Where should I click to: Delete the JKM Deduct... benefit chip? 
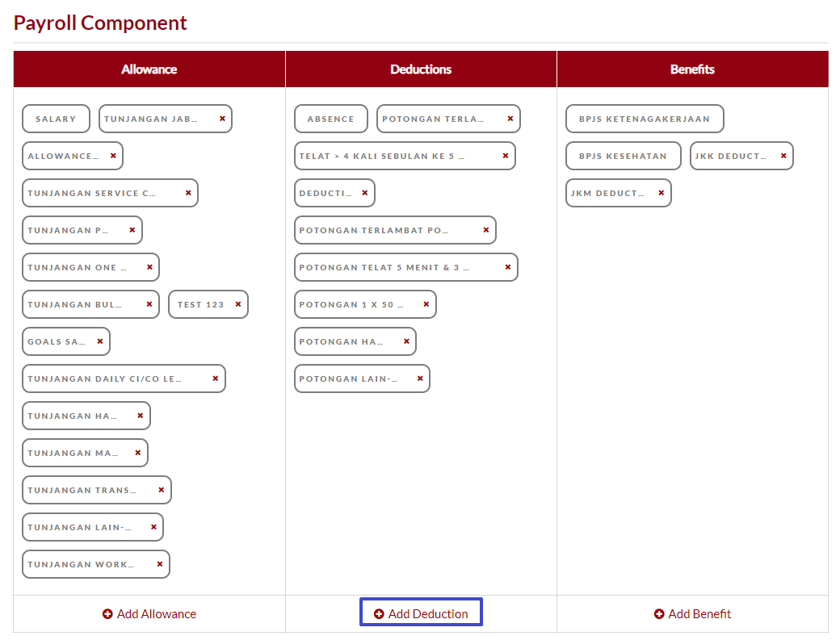(661, 193)
